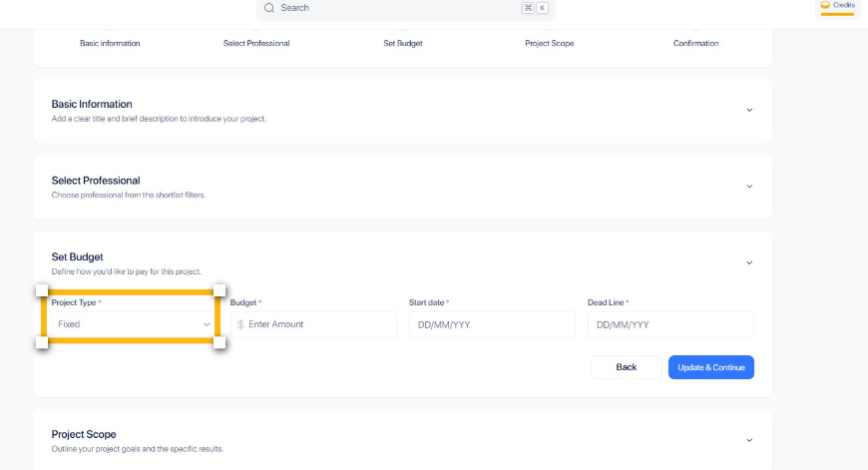Open the Credits button
Viewport: 868px width, 470px height.
tap(837, 7)
